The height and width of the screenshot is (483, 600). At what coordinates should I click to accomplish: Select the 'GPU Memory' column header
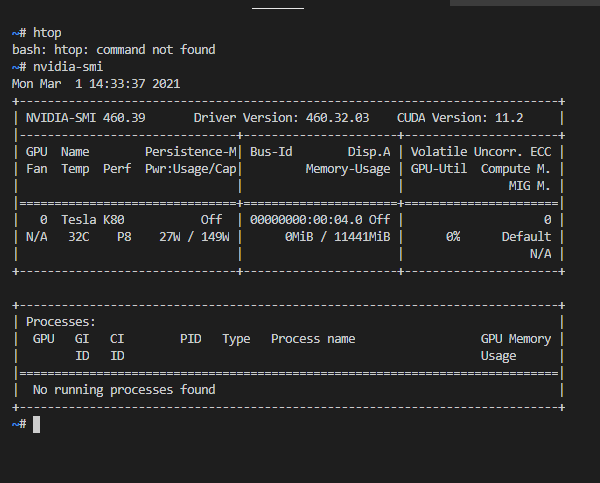[516, 339]
